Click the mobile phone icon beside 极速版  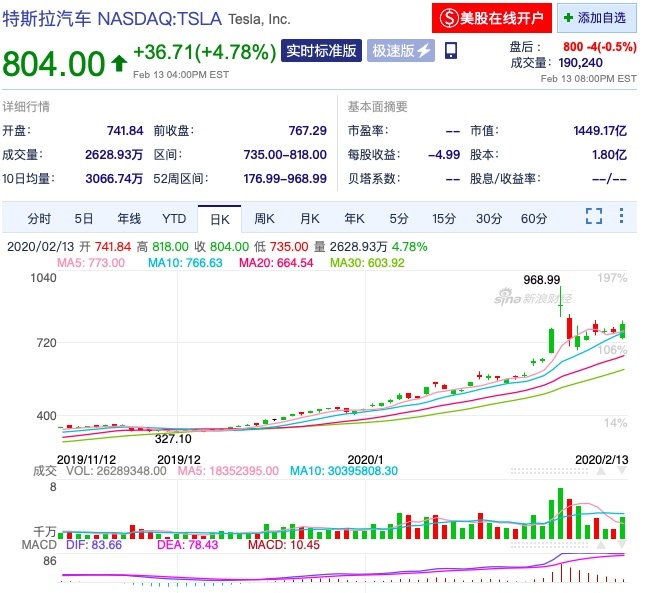(x=451, y=50)
